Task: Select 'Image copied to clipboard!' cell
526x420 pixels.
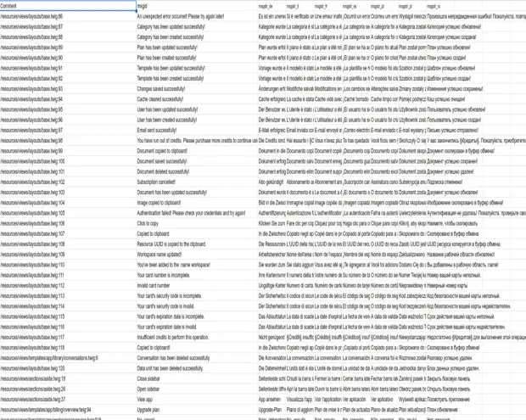Action: (x=197, y=203)
